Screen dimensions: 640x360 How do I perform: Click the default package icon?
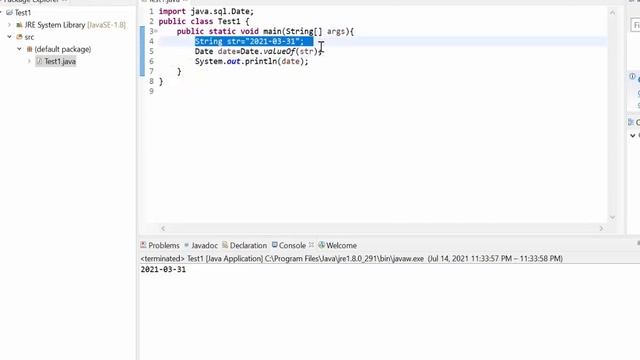point(29,49)
